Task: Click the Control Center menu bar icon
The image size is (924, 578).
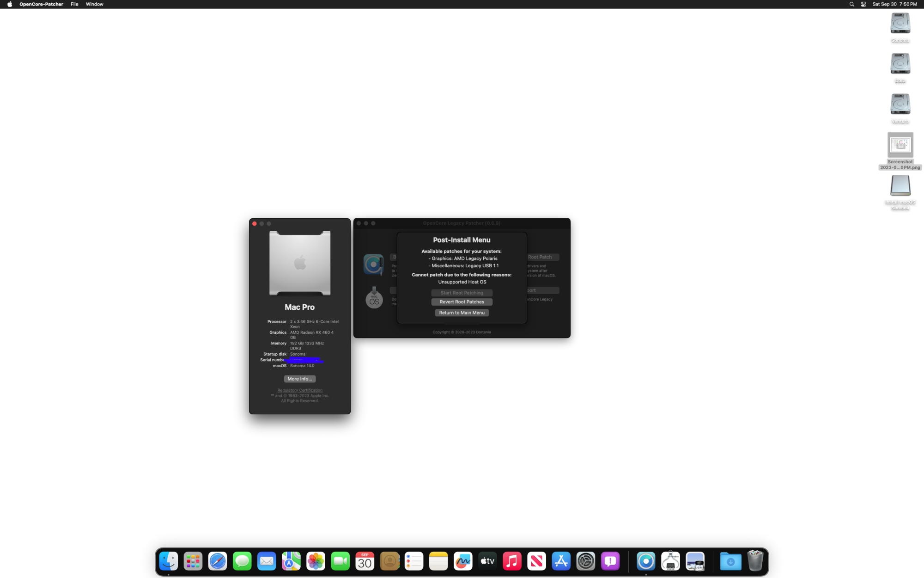Action: coord(863,4)
